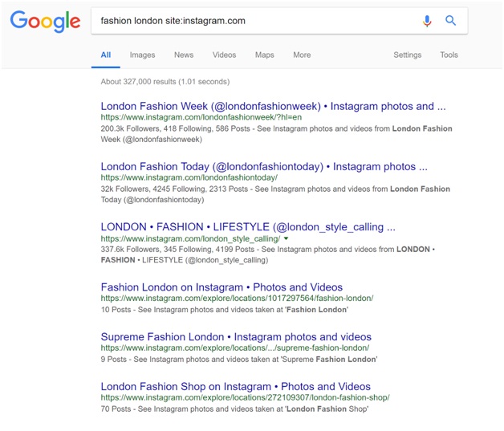
Task: Activate voice search microphone icon
Action: [x=427, y=21]
